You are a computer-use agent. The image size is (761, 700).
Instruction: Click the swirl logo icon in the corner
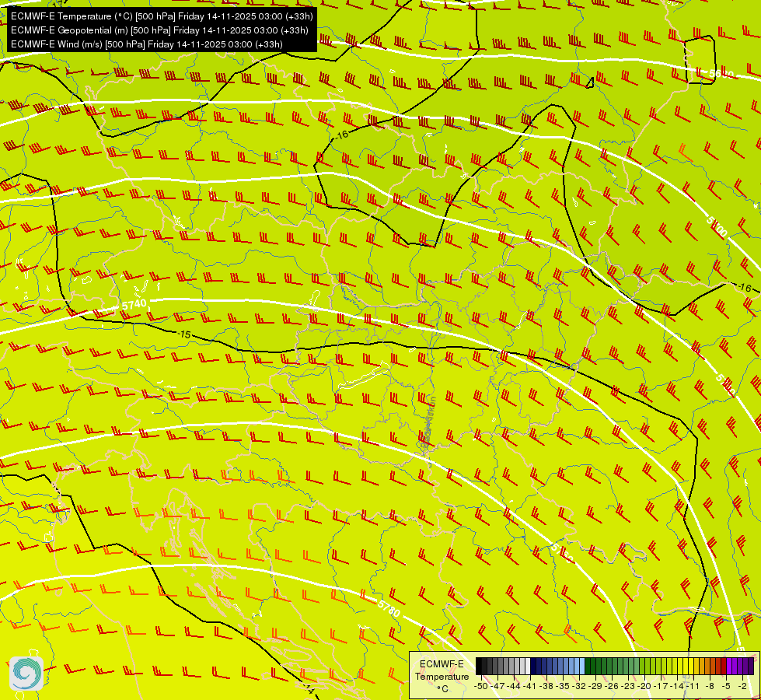26,673
